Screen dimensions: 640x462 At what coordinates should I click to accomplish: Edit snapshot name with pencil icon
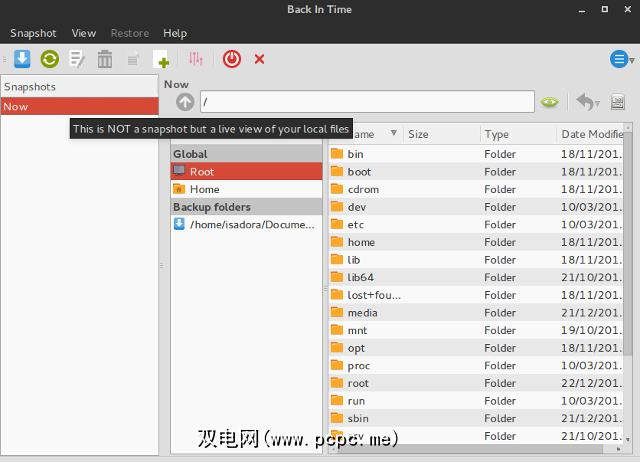pyautogui.click(x=77, y=59)
